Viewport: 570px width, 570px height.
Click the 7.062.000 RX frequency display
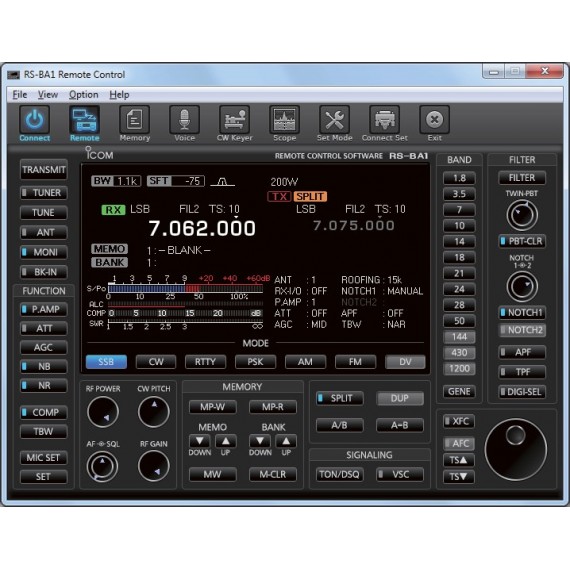[202, 229]
